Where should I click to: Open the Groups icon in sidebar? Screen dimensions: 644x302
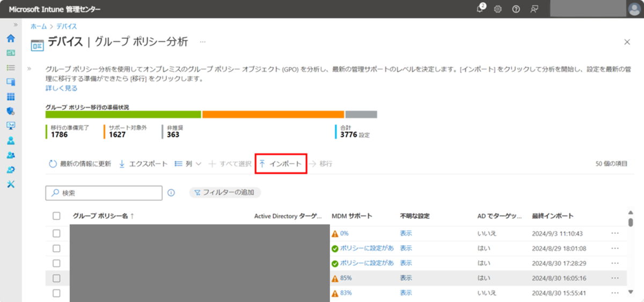[10, 155]
